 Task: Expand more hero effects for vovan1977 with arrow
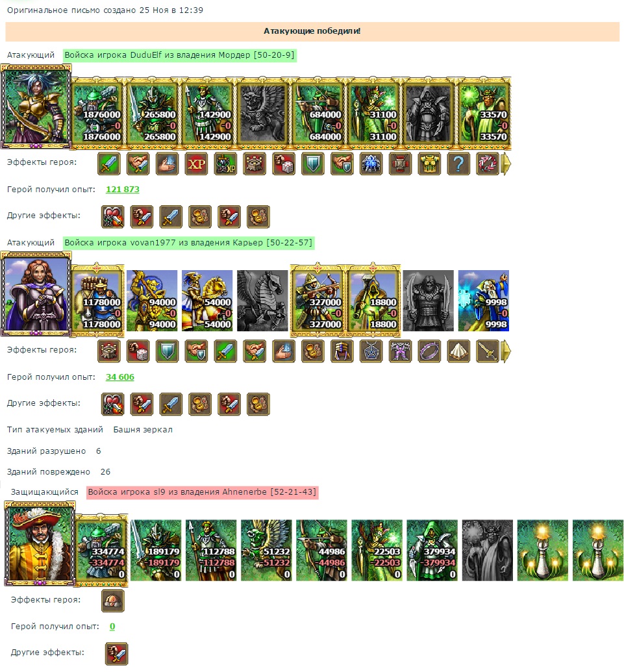[506, 351]
